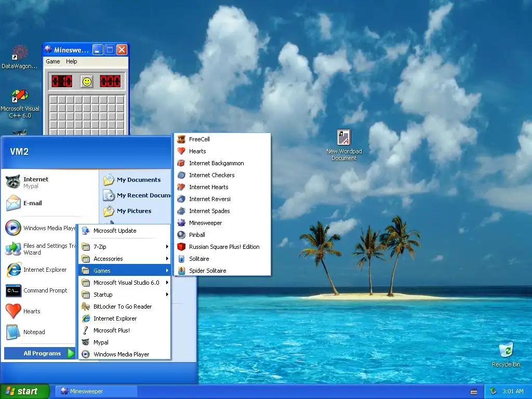Click the taskbar clock showing 3:01 AM
Viewport: 532px width, 399px height.
513,391
